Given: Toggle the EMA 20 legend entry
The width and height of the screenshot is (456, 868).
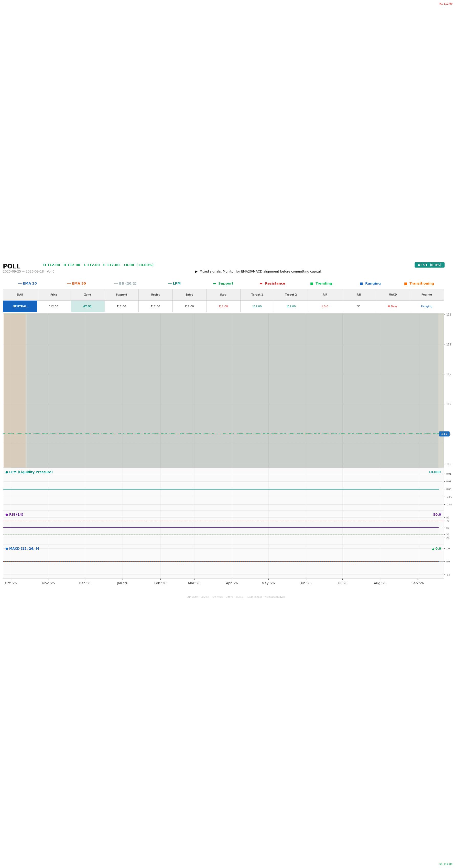Looking at the screenshot, I should [27, 284].
